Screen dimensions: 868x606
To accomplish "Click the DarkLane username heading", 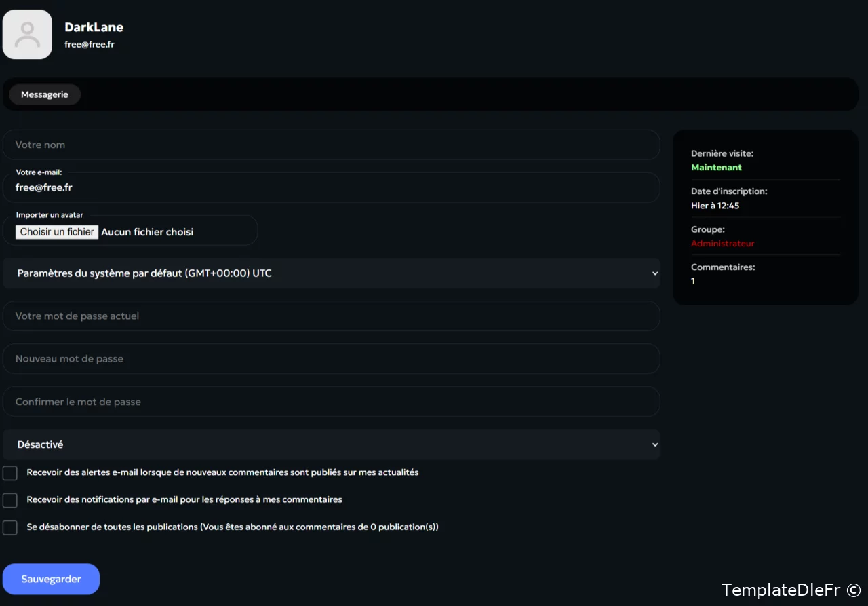I will (94, 27).
